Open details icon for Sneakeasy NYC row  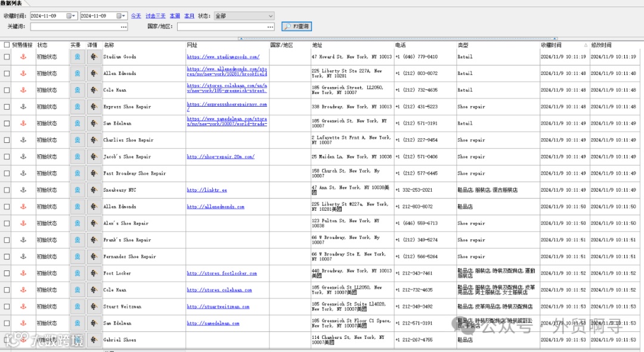click(94, 190)
